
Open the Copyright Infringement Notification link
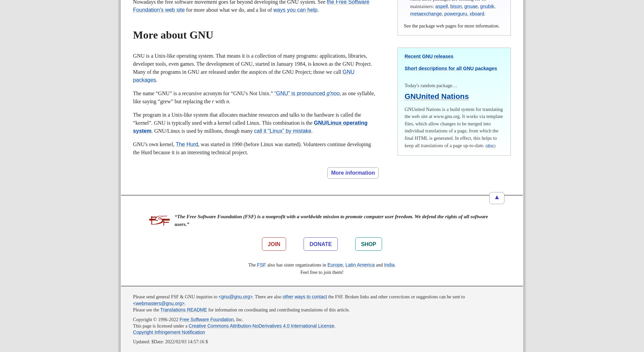coord(169,332)
